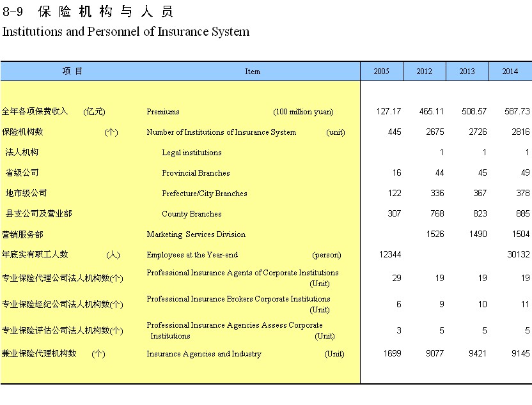Click the title Institutions and Personnel of Insurance System
This screenshot has height=405, width=532.
click(126, 31)
